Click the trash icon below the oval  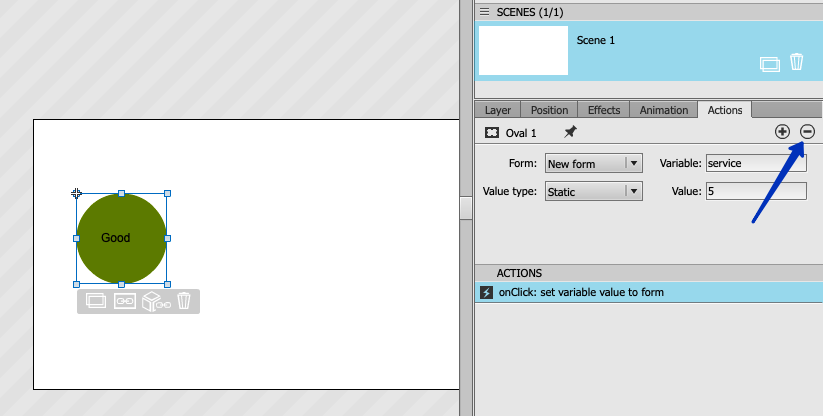(183, 301)
